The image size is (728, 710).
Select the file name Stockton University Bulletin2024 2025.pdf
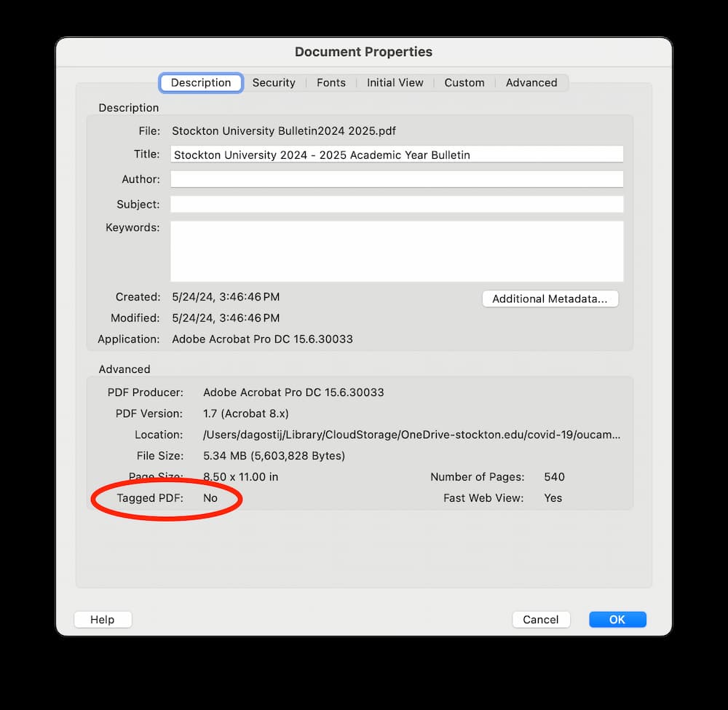pos(284,131)
